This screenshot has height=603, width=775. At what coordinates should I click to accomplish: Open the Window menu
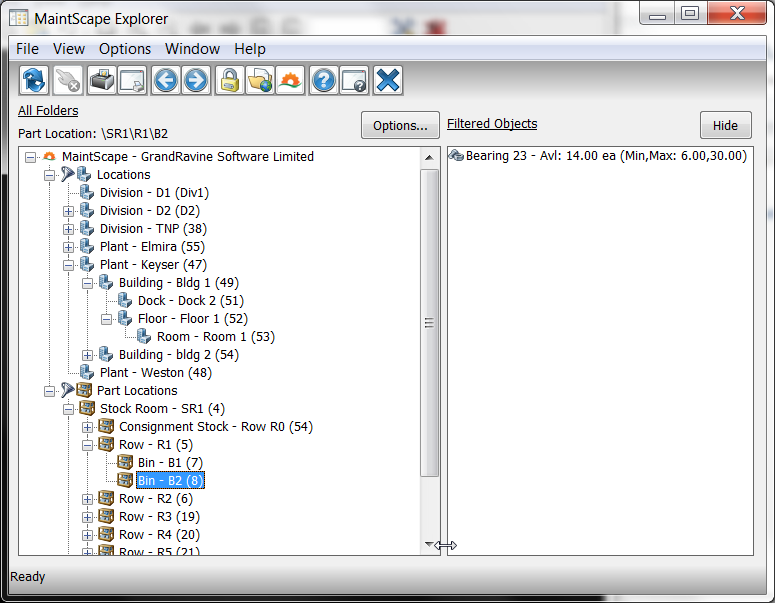(192, 49)
